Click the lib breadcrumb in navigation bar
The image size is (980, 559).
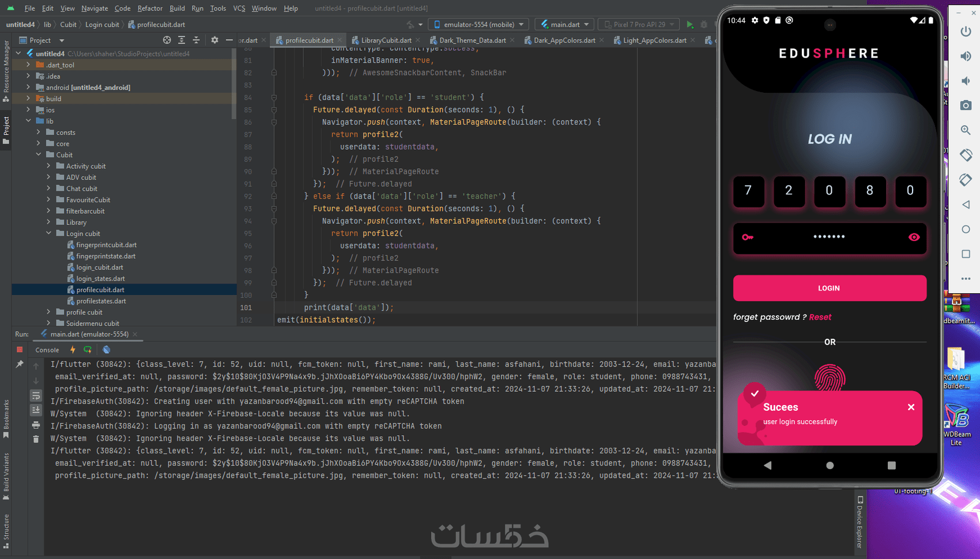tap(47, 25)
